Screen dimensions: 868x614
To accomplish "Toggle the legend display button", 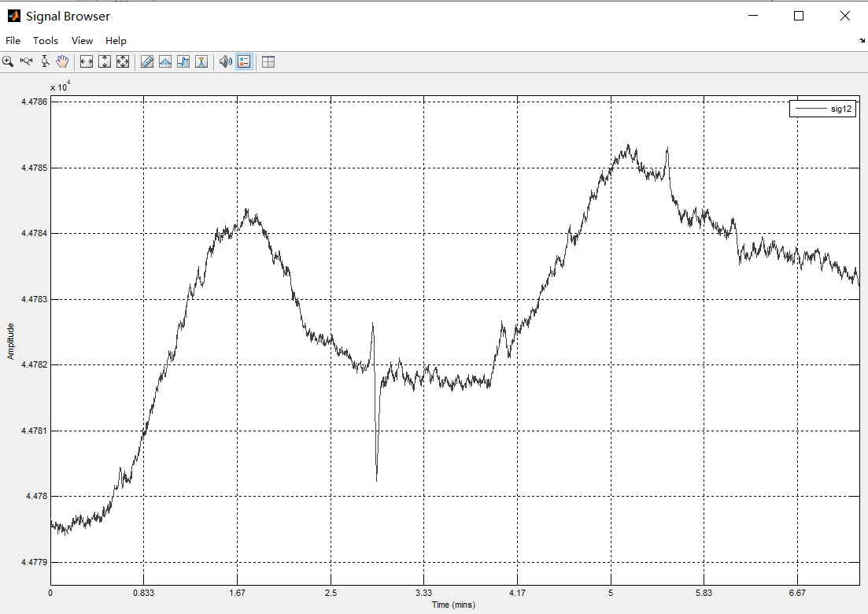I will click(244, 61).
